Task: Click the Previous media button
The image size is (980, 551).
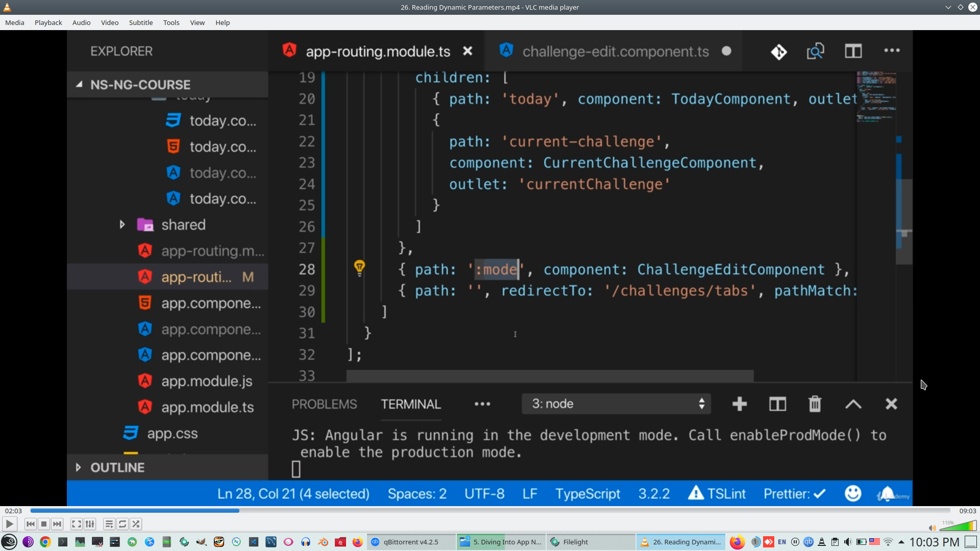Action: pos(31,524)
